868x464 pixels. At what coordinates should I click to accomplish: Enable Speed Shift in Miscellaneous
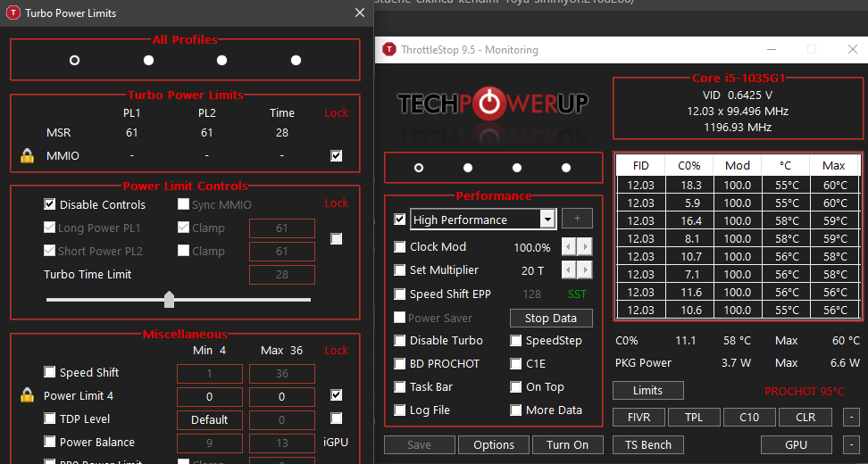pyautogui.click(x=50, y=372)
